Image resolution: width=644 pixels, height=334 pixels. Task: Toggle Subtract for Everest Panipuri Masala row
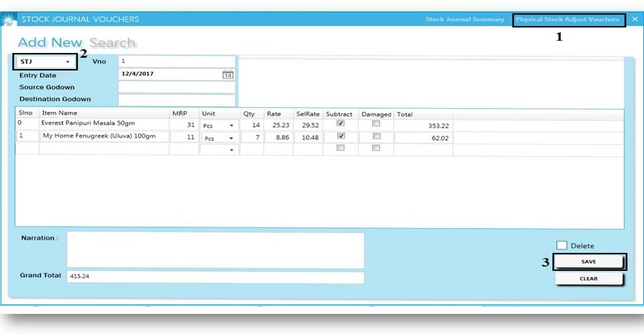coord(340,123)
